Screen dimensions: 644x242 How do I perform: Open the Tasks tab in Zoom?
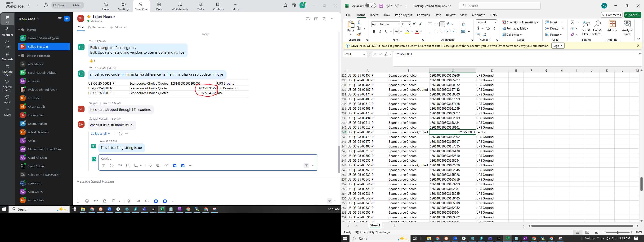click(201, 6)
